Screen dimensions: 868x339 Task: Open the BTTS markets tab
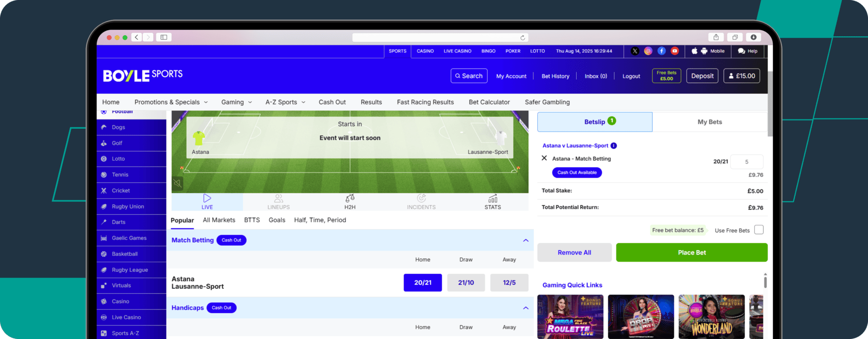click(x=252, y=220)
